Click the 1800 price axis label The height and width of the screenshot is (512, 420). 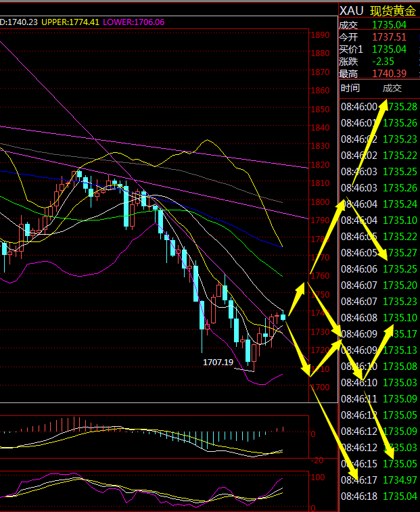[x=319, y=202]
